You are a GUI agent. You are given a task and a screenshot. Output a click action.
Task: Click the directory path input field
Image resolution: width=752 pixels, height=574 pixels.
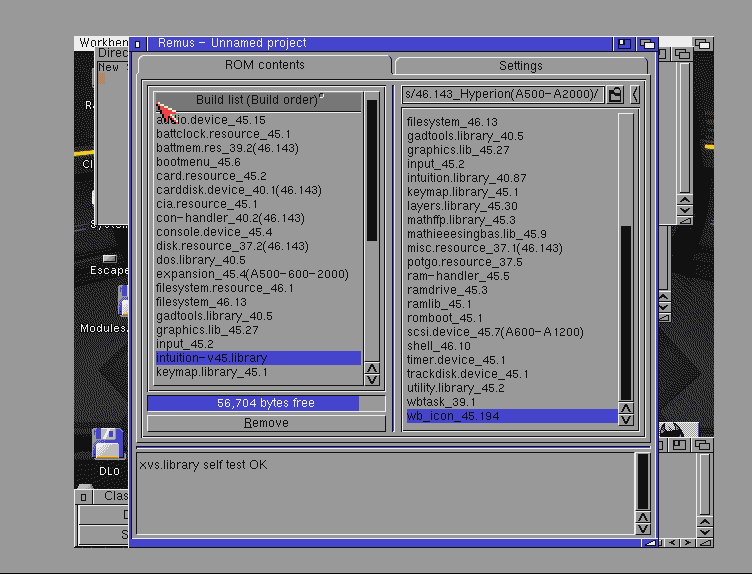[502, 95]
